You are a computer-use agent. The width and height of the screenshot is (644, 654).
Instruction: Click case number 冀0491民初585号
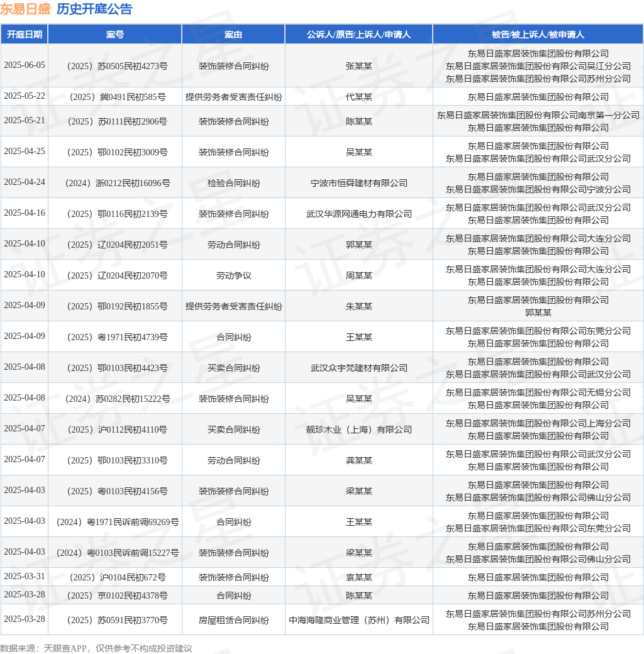(117, 97)
